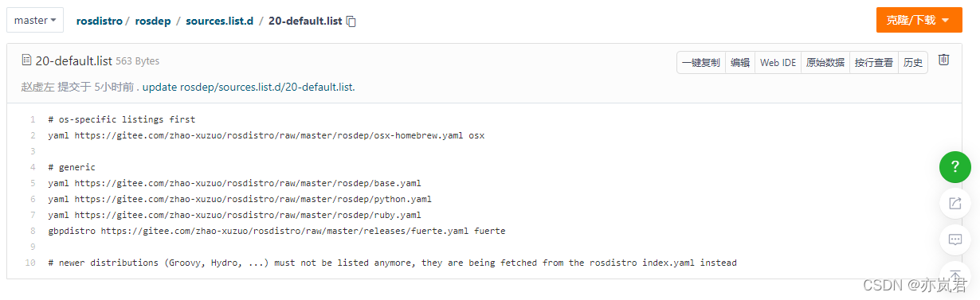Copy file path icon next to 20-default.list
The width and height of the screenshot is (980, 300).
click(351, 21)
